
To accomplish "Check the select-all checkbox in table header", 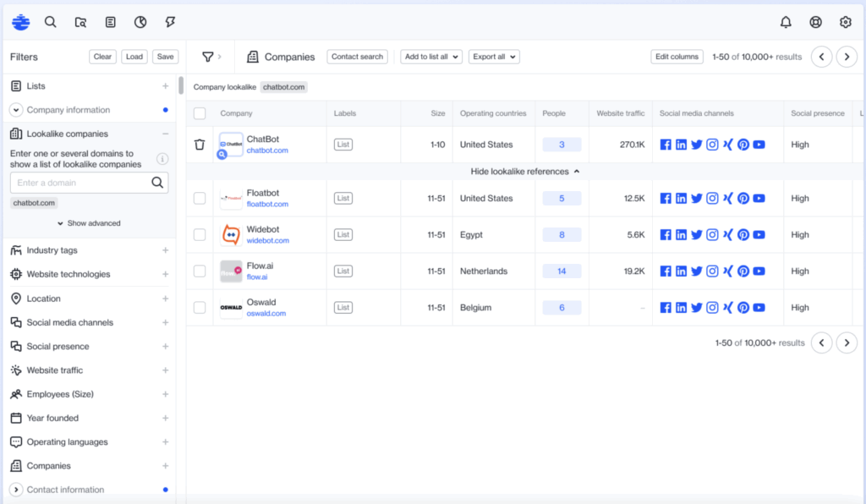I will (x=199, y=112).
